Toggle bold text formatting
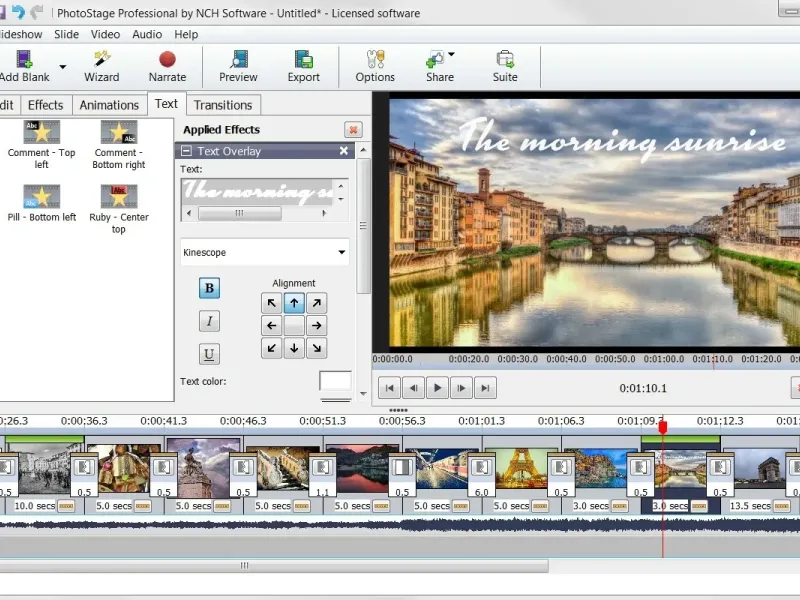Viewport: 800px width, 600px height. click(209, 289)
